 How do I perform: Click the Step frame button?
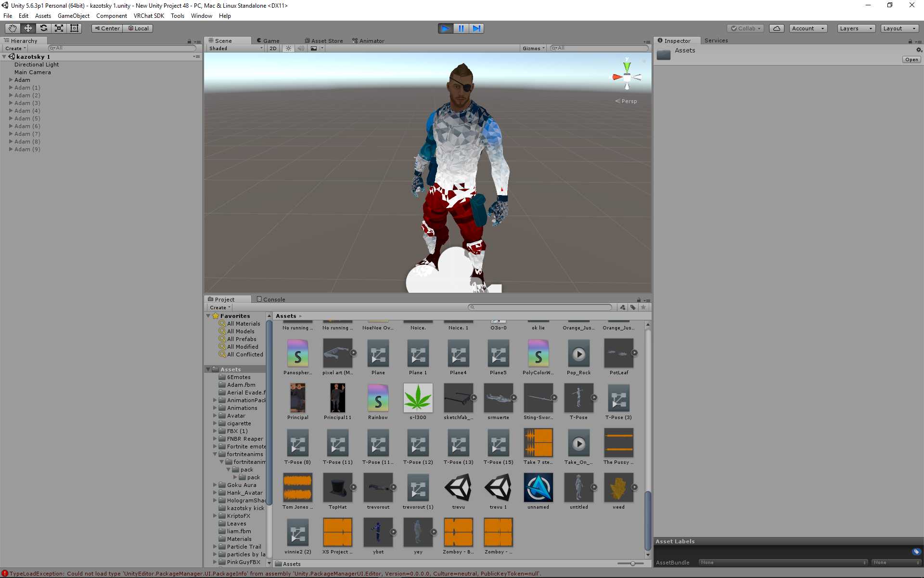[x=476, y=28]
